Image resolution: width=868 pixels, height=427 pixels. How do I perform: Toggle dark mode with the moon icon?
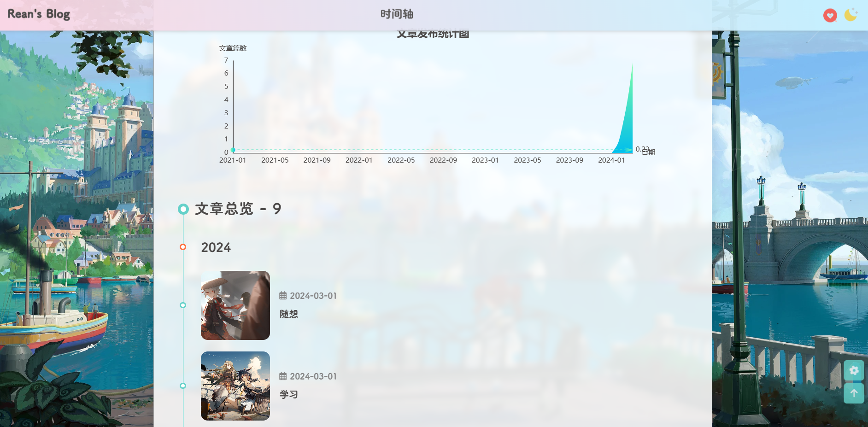850,15
